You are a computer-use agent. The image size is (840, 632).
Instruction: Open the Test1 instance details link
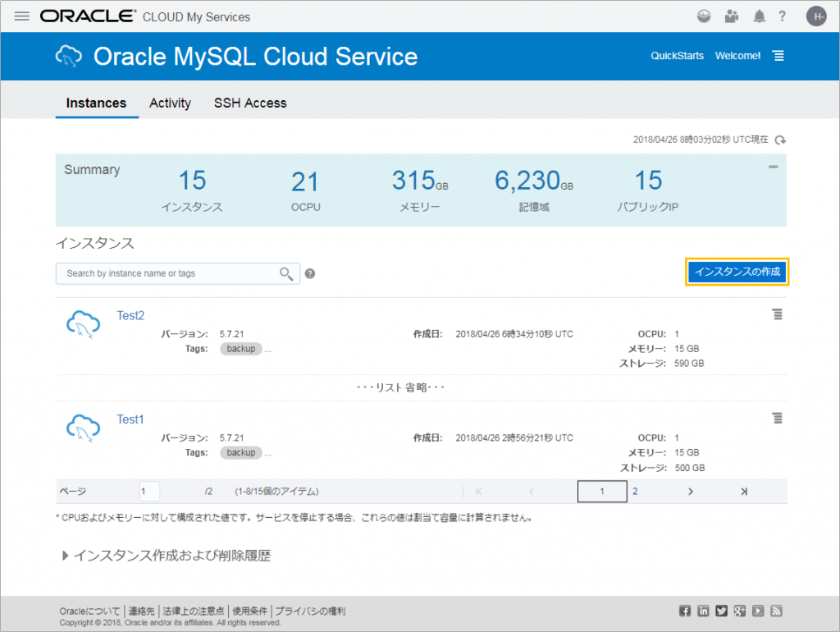tap(130, 419)
